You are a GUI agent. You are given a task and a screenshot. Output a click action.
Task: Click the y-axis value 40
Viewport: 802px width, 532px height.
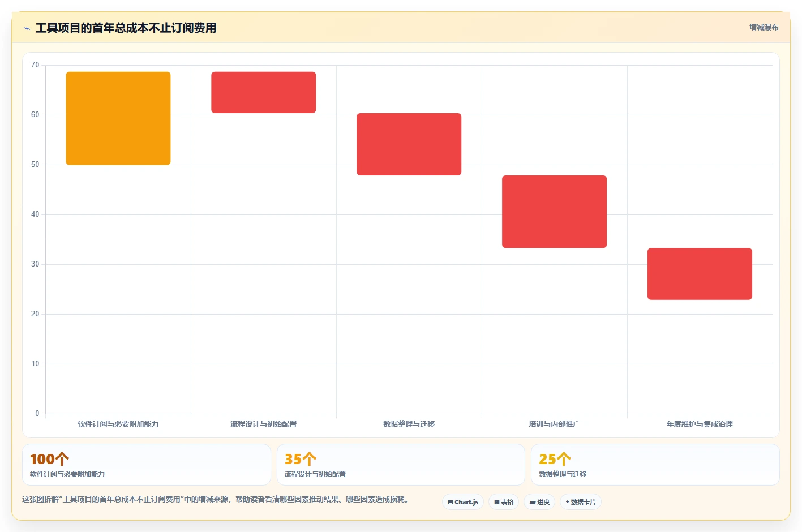[x=35, y=214]
